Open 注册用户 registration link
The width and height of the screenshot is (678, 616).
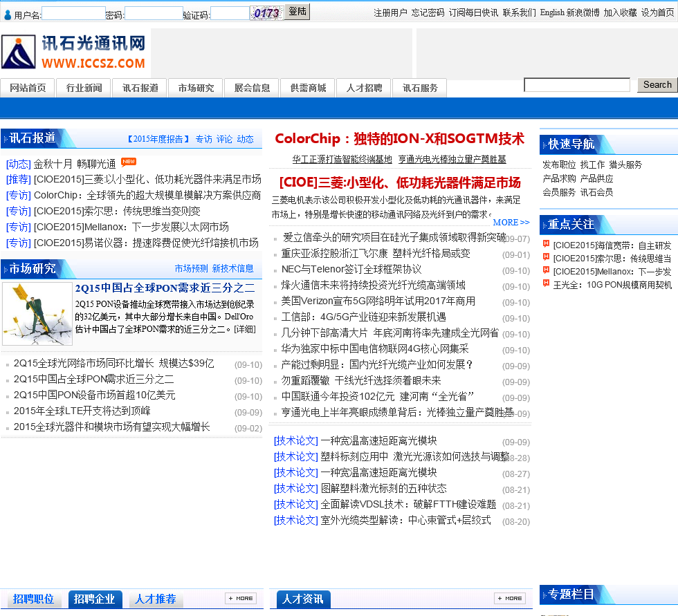click(390, 13)
